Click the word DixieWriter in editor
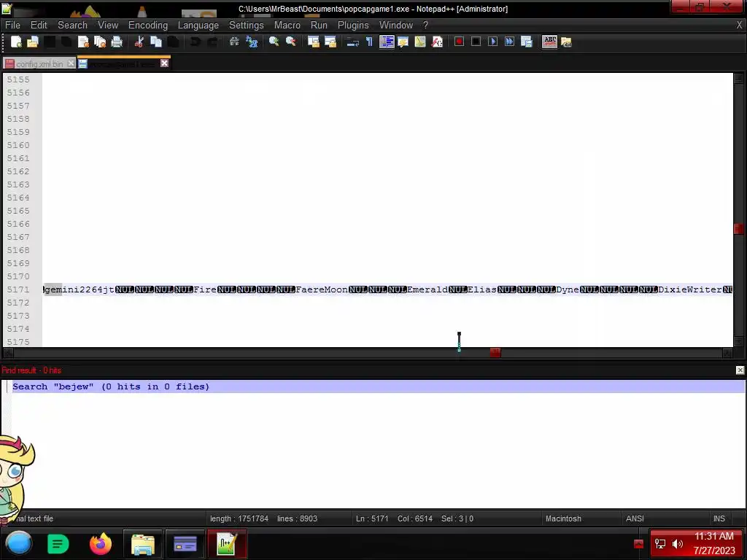The height and width of the screenshot is (560, 747). coord(690,289)
